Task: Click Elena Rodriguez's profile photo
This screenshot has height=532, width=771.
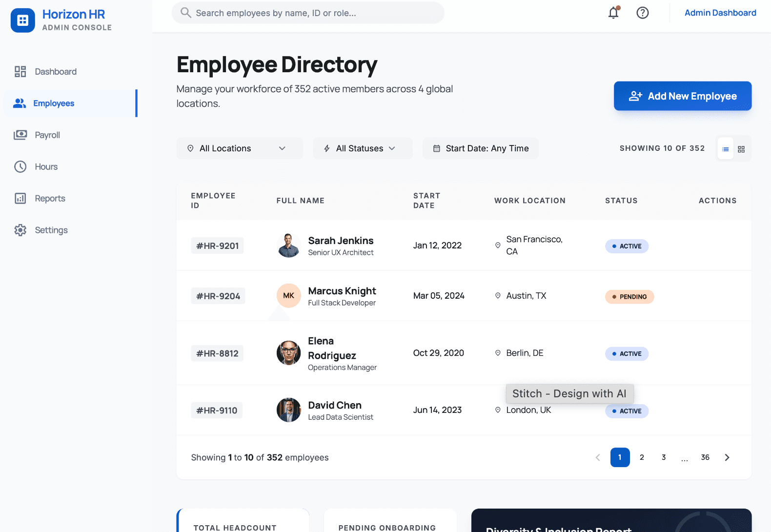Action: [288, 353]
